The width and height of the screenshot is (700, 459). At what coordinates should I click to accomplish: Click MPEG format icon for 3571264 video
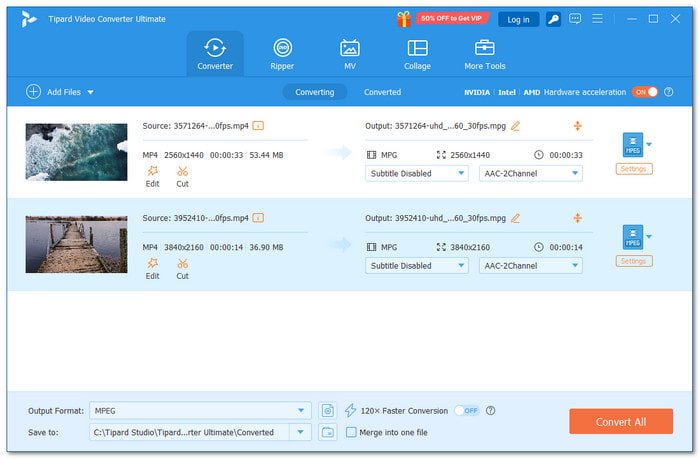point(633,145)
